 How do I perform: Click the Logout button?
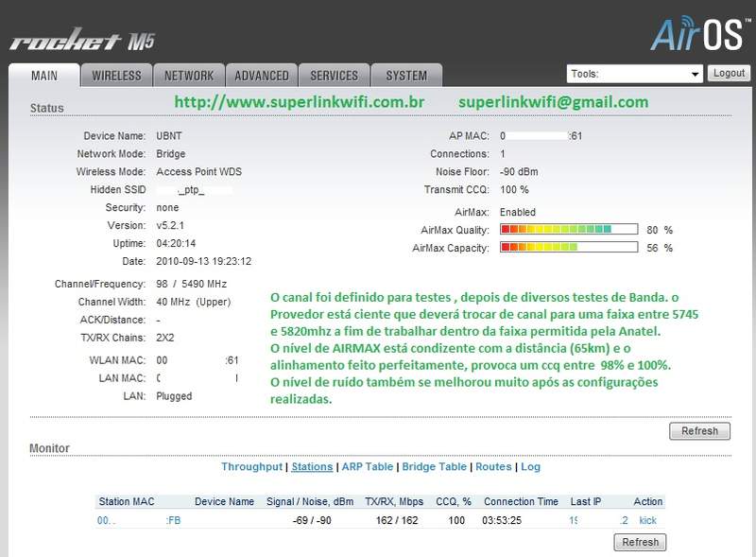pos(729,74)
